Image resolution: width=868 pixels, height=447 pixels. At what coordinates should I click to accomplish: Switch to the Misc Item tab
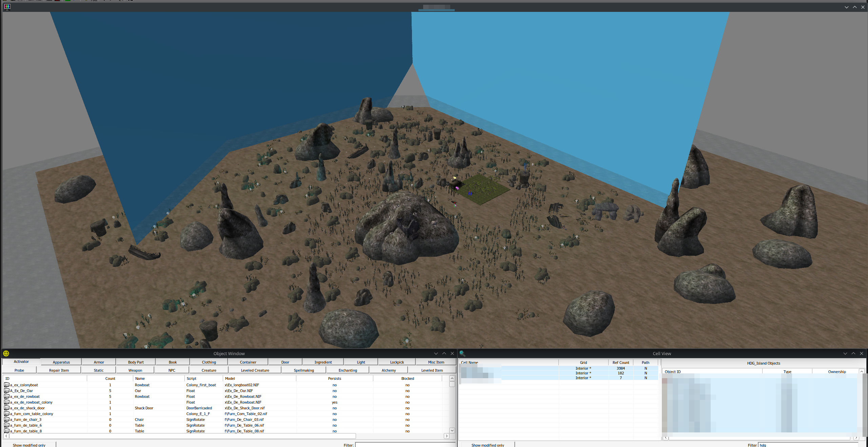pos(436,362)
